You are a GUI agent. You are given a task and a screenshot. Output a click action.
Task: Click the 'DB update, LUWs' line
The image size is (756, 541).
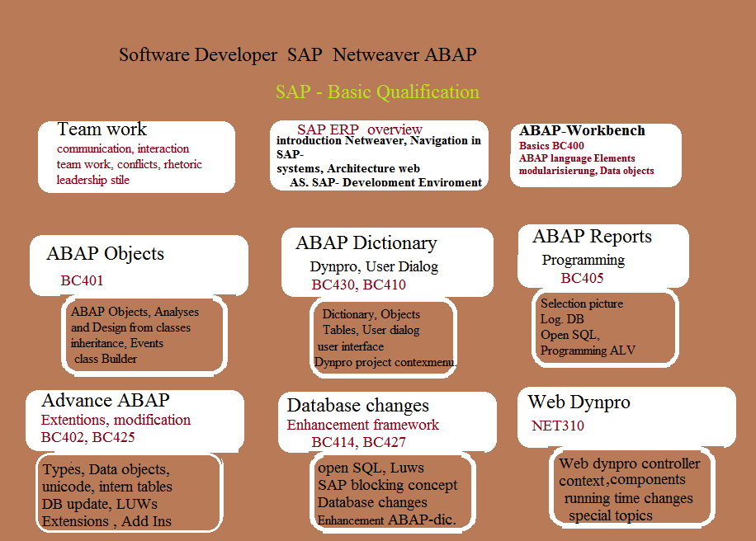pyautogui.click(x=100, y=504)
